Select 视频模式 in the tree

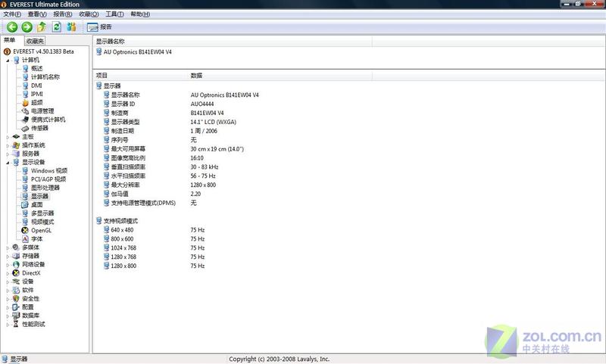[x=42, y=222]
